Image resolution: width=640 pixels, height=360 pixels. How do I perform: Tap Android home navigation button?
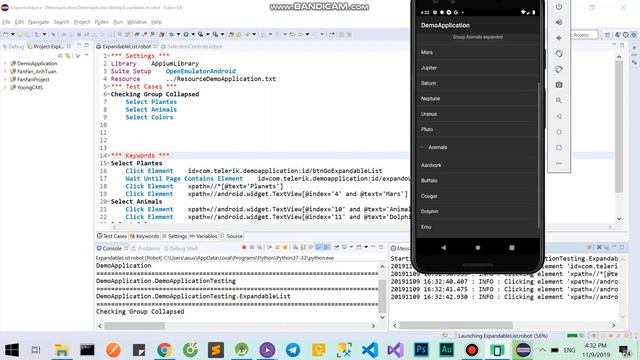pyautogui.click(x=478, y=247)
